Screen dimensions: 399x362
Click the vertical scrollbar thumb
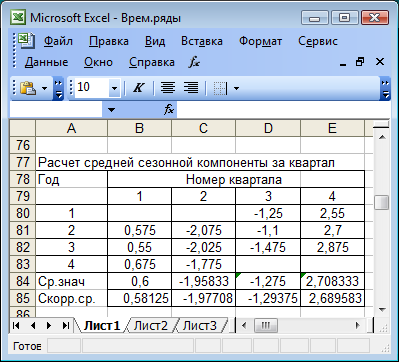(x=382, y=203)
